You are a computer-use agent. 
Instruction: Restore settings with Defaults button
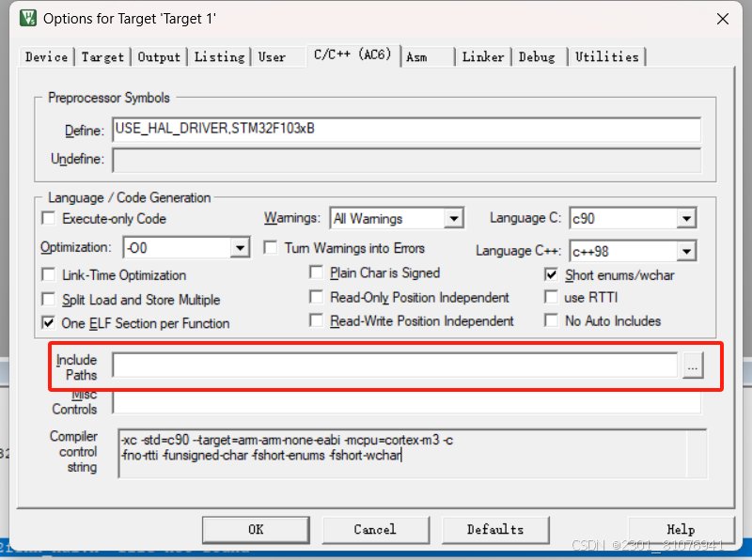(495, 529)
